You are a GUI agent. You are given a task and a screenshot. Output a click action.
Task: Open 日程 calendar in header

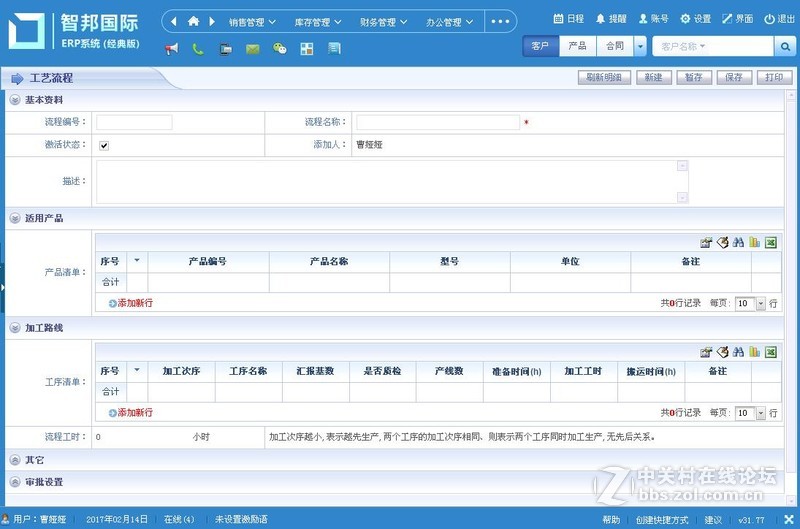click(568, 19)
